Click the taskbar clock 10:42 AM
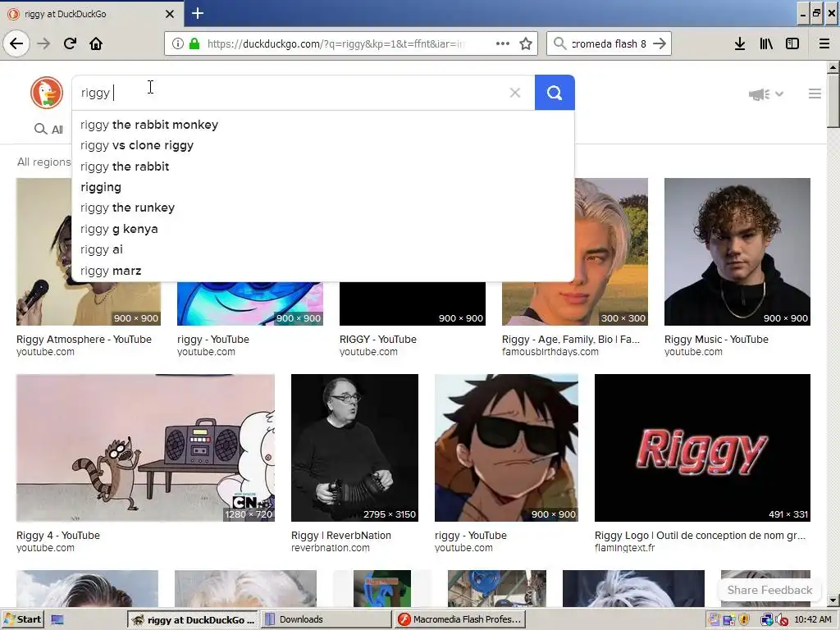This screenshot has width=840, height=630. point(813,619)
